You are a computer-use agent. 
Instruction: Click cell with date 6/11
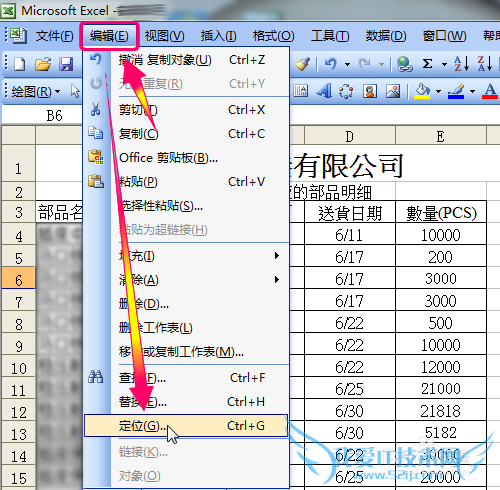350,234
